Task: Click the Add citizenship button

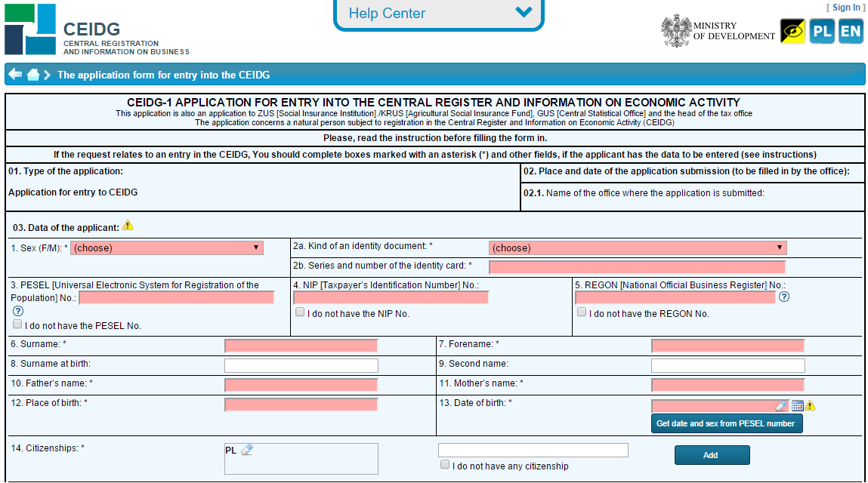Action: click(712, 455)
